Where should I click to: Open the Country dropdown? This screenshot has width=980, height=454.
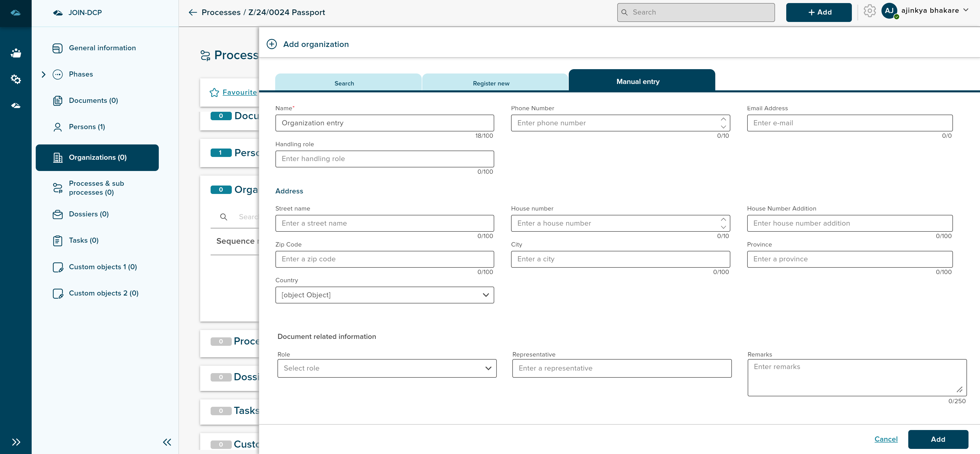coord(384,295)
